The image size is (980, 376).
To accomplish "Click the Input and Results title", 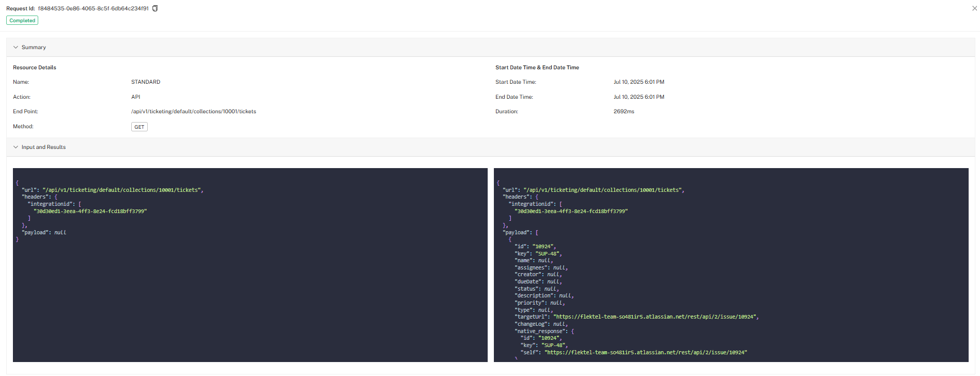I will (x=43, y=147).
